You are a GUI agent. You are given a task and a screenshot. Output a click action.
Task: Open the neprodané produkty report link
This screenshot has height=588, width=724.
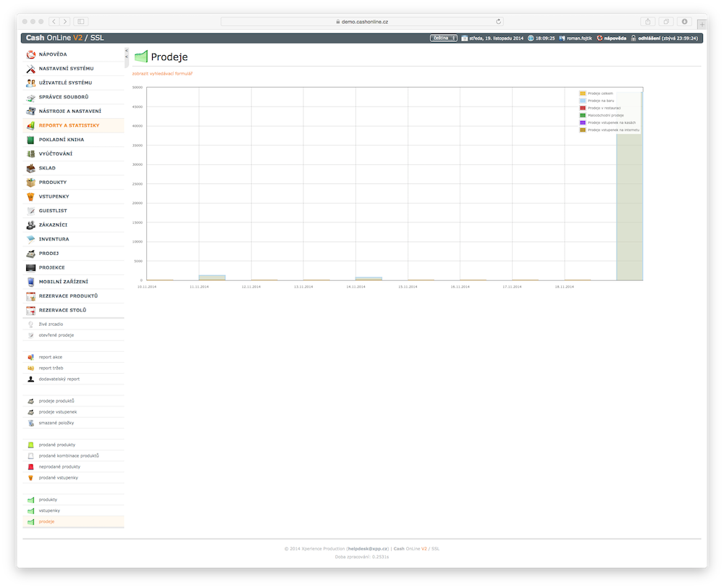click(59, 466)
